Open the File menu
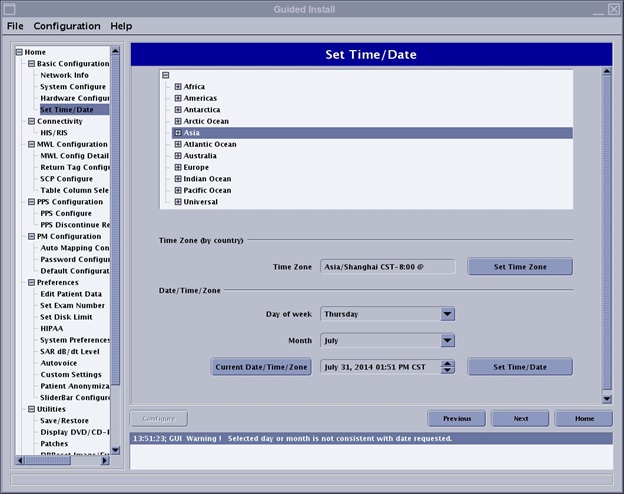 (x=15, y=26)
